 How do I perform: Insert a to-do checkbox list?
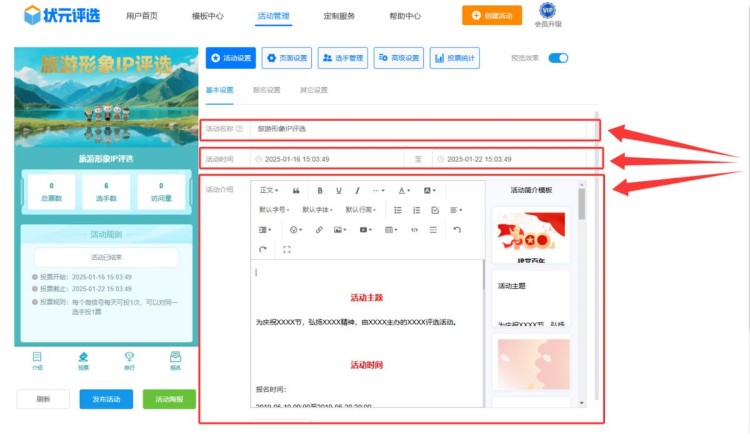(x=434, y=210)
